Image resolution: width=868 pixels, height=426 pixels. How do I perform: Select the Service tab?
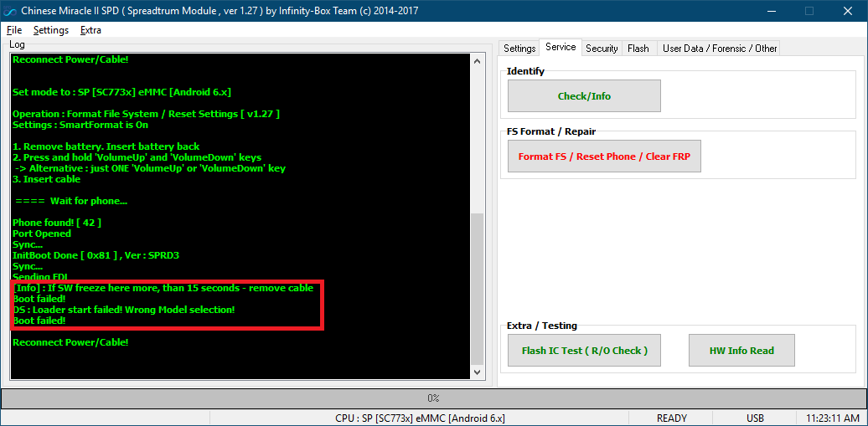(561, 48)
